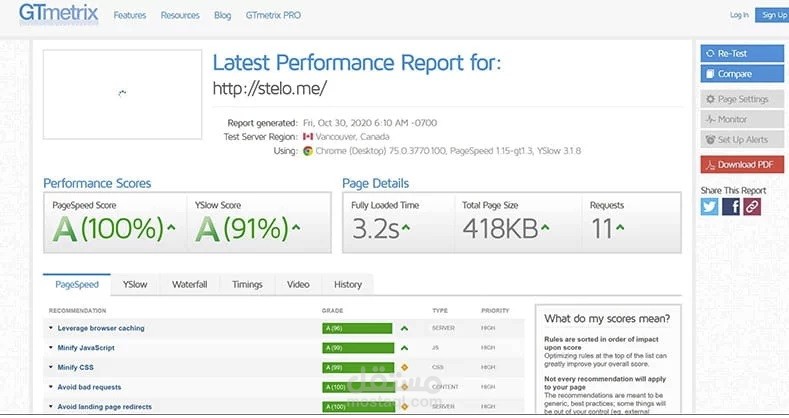Switch to the Video tab

click(x=298, y=284)
